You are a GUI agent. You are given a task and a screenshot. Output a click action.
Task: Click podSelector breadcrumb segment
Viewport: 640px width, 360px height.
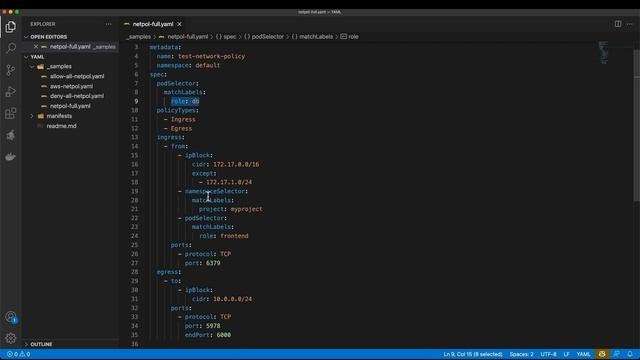tap(264, 37)
